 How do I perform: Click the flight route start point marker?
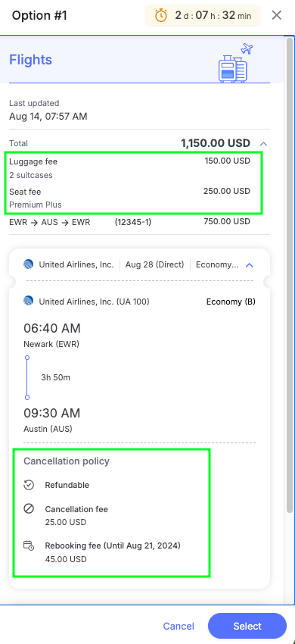(27, 358)
